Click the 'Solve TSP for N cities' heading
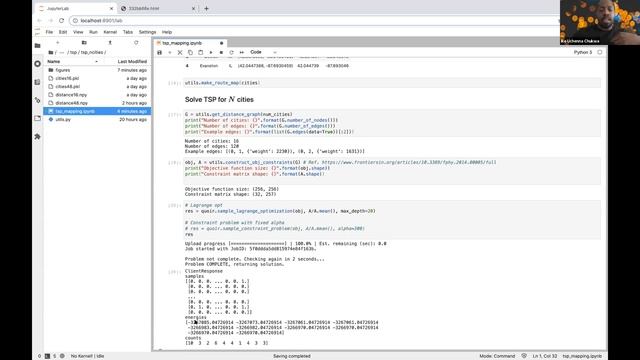Viewport: 640px width, 360px height. click(219, 99)
